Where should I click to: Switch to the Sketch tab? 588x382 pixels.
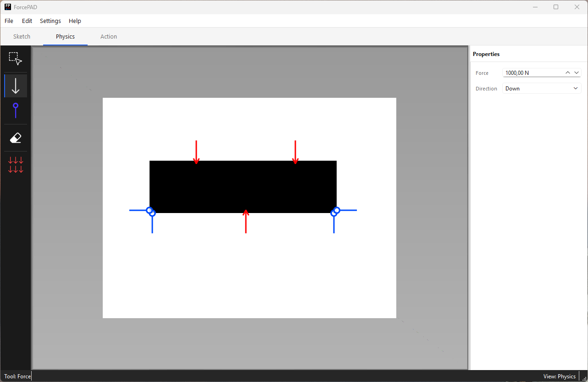22,36
